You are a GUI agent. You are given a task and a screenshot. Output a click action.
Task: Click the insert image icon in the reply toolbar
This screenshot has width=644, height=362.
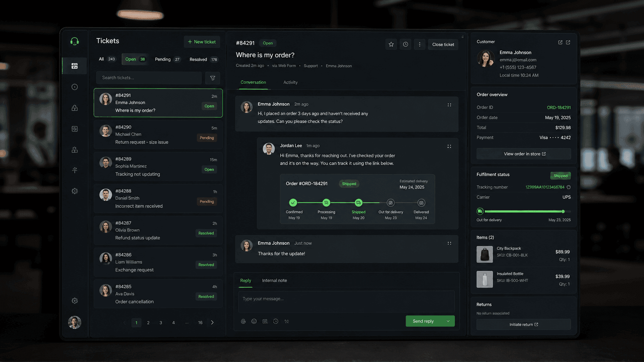tap(265, 321)
